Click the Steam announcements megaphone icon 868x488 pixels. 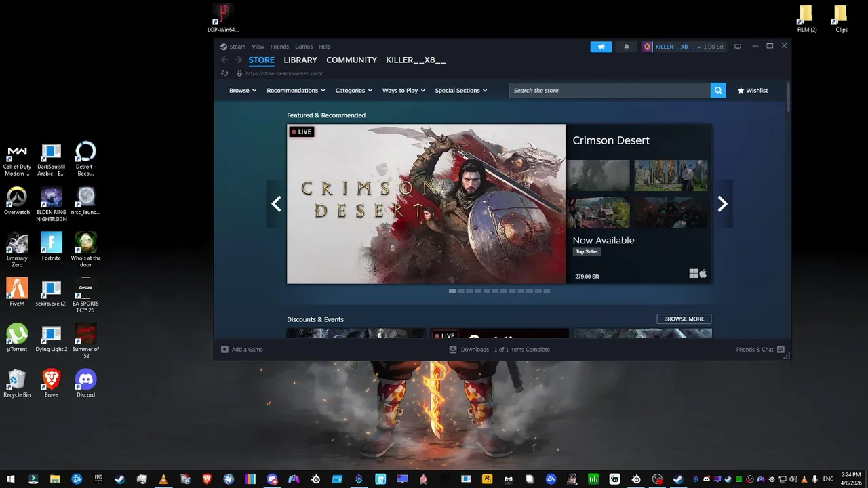point(601,47)
